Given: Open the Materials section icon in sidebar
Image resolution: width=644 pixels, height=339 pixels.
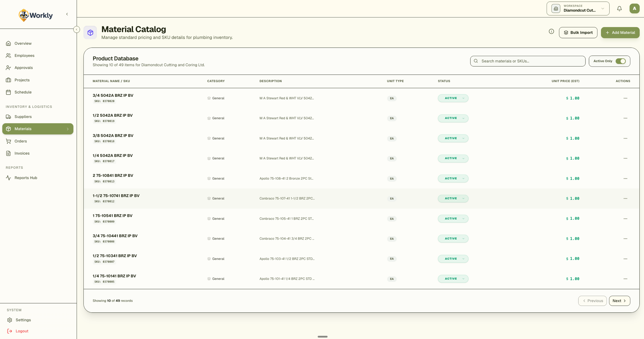Looking at the screenshot, I should 8,129.
